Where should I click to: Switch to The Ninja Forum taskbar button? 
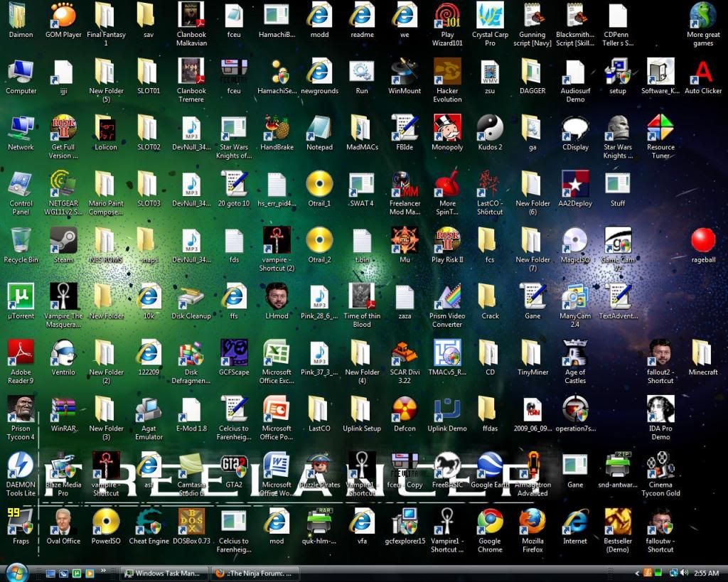pyautogui.click(x=255, y=573)
